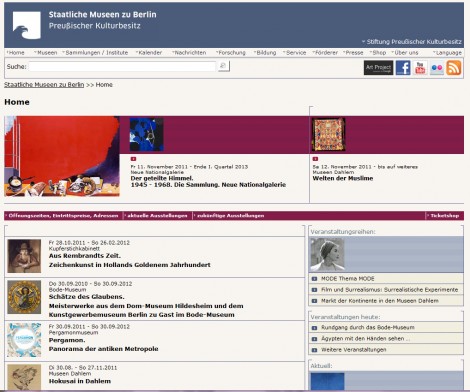Click the Staatliche Museen eagle logo
The image size is (470, 392).
click(27, 25)
